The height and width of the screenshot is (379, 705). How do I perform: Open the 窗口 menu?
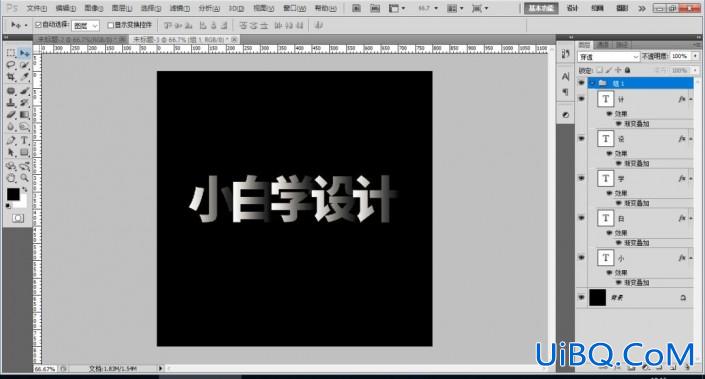click(x=294, y=9)
